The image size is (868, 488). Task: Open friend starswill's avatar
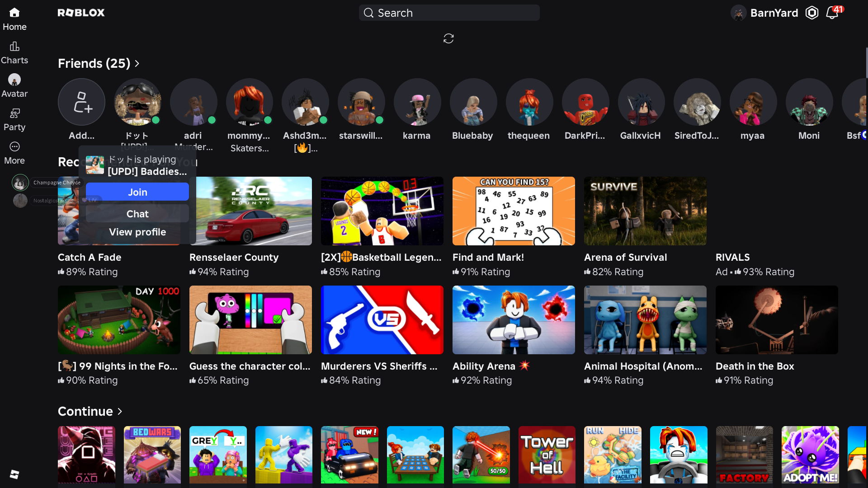click(361, 102)
